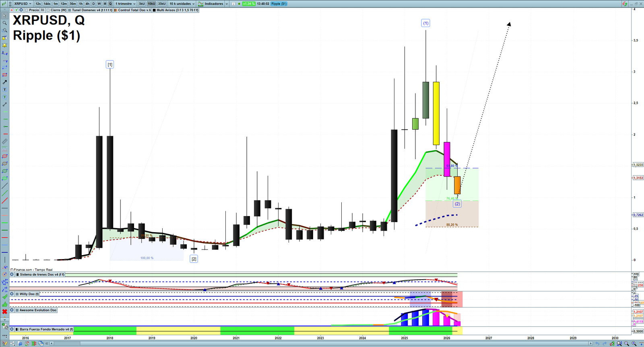This screenshot has width=644, height=347.
Task: Click the blue circle X icon beside Precio
Action: [x=21, y=10]
